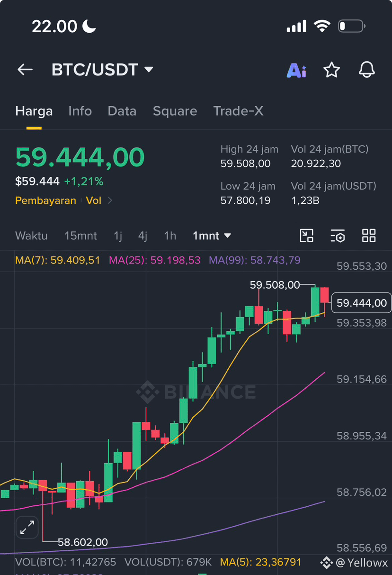The width and height of the screenshot is (392, 575).
Task: Select the 4j interval
Action: click(x=143, y=236)
